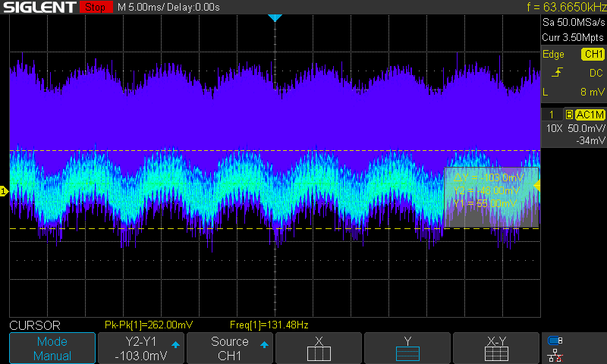Open the Source CH1 selector
Viewport: 607px width, 364px height.
pos(230,349)
